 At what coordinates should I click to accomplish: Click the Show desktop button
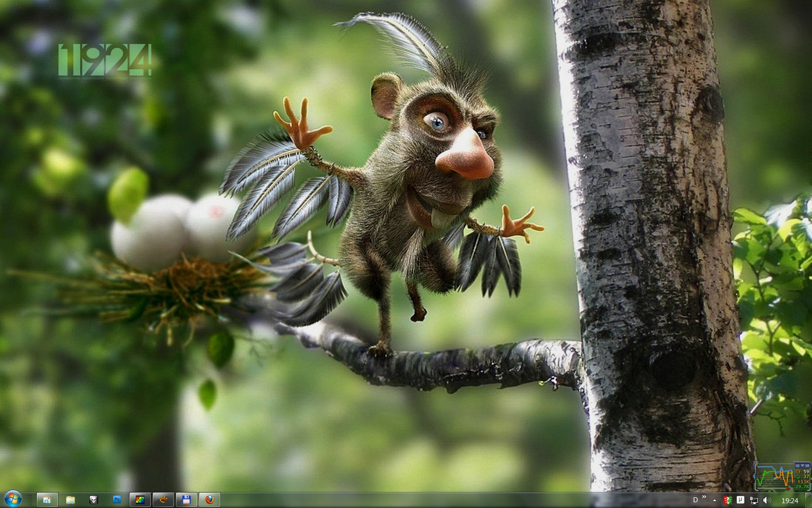[x=808, y=500]
